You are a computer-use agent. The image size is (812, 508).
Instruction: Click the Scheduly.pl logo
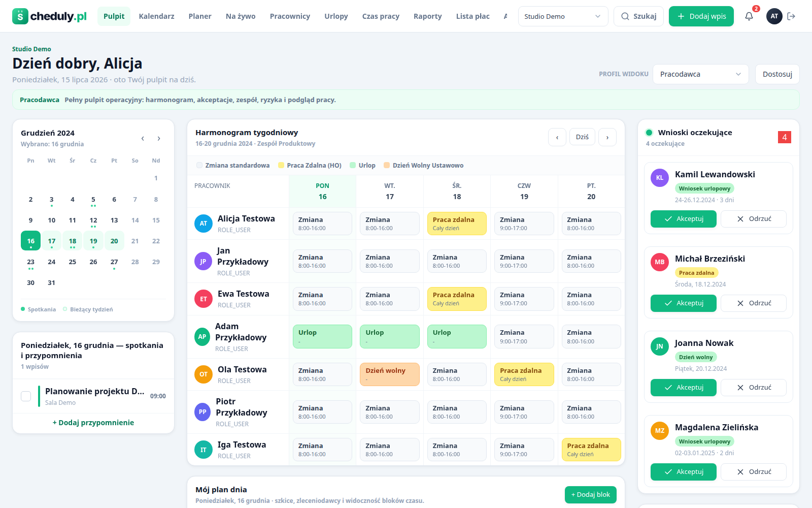click(x=49, y=16)
